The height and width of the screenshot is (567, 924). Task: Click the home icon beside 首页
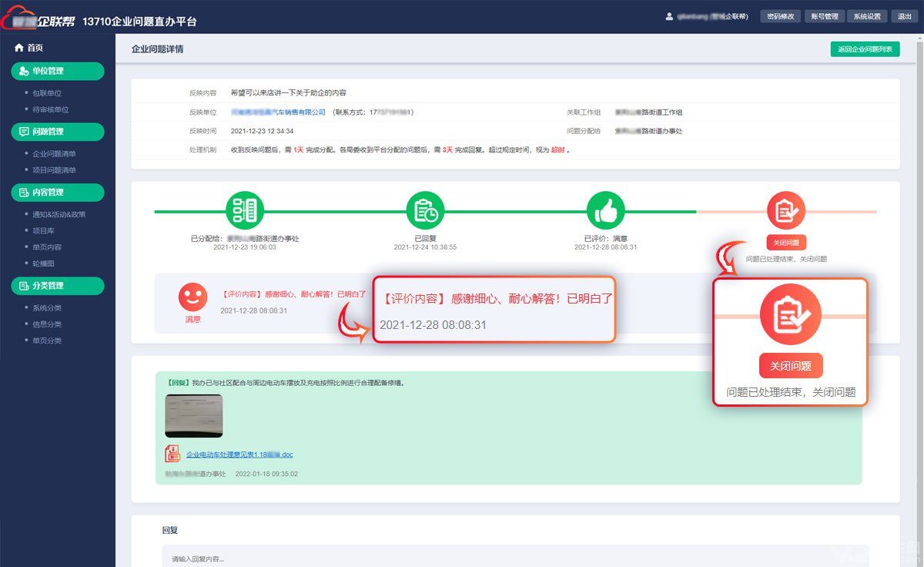coord(19,48)
